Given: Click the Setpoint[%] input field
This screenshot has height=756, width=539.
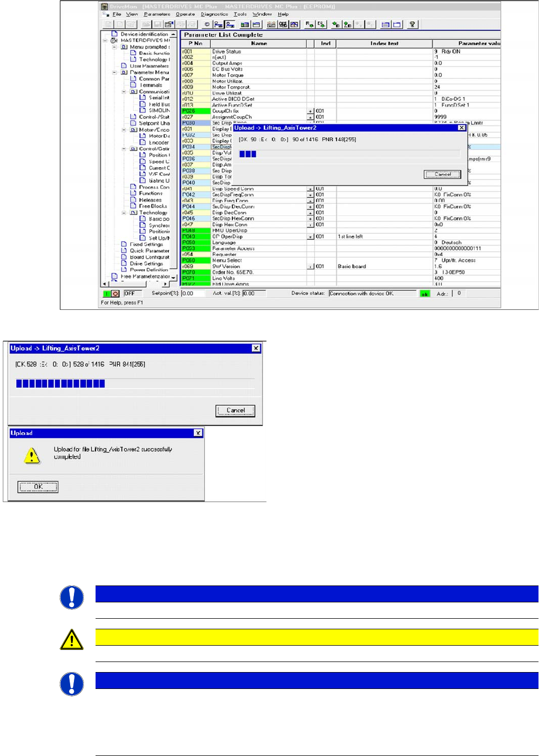Looking at the screenshot, I should tap(193, 294).
